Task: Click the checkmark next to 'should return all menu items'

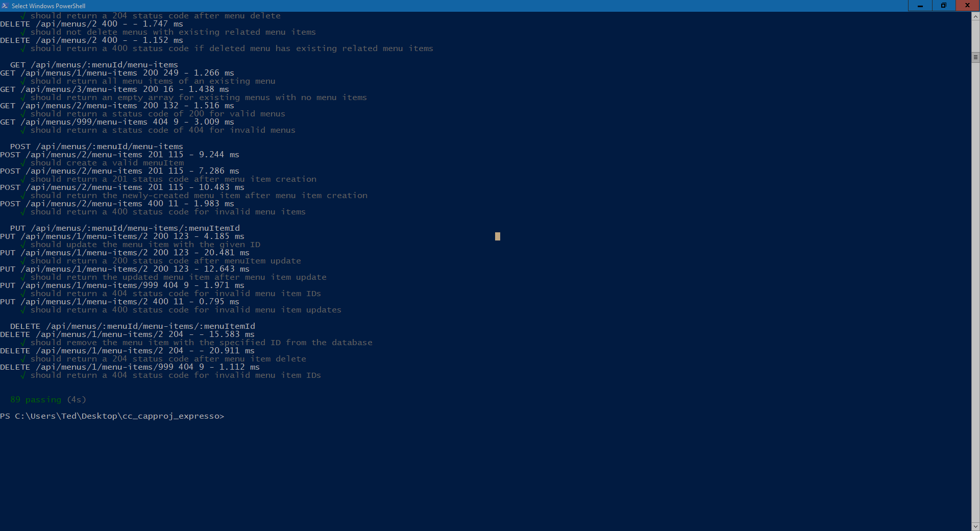Action: (23, 81)
